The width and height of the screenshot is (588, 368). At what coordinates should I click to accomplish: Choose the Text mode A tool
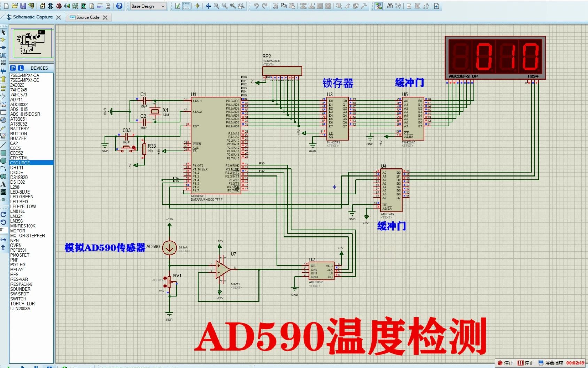(3, 184)
